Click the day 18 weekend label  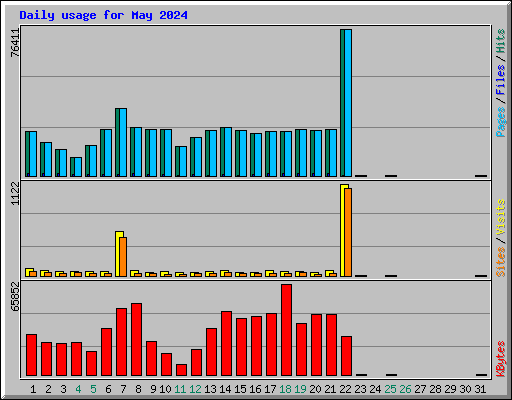pos(285,389)
